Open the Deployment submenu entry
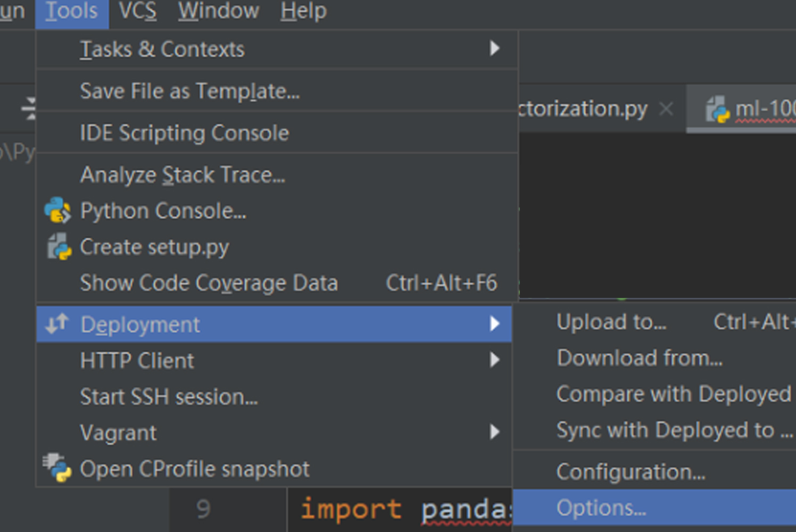 tap(274, 324)
